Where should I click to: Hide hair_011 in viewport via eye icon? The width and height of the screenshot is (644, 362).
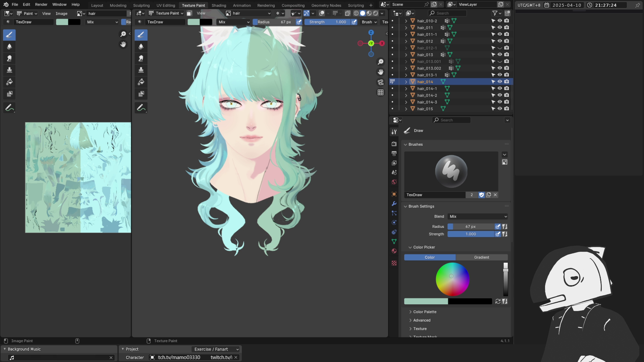[500, 27]
